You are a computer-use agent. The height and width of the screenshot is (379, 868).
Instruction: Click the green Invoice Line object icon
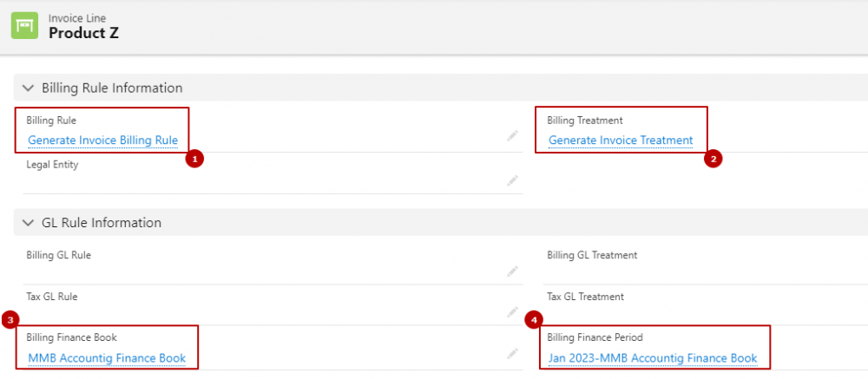(25, 25)
